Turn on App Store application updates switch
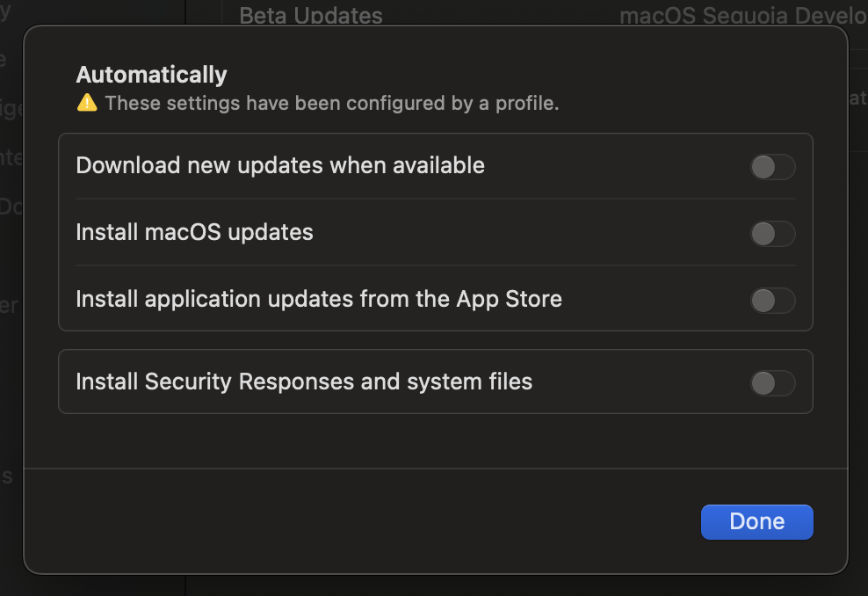The height and width of the screenshot is (596, 868). [x=773, y=301]
